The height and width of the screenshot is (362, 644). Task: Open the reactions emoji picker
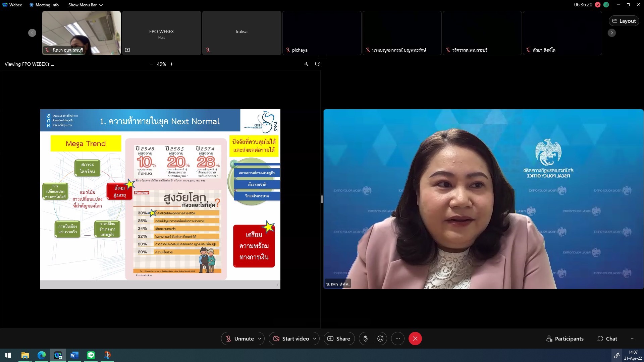coord(380,339)
